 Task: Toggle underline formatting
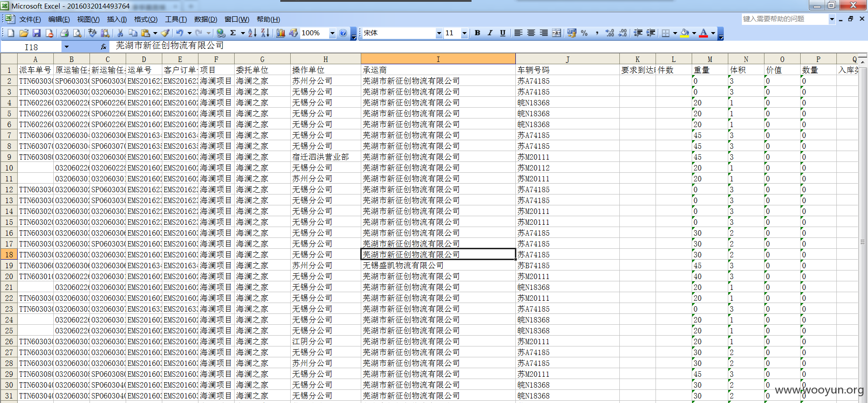[x=503, y=33]
